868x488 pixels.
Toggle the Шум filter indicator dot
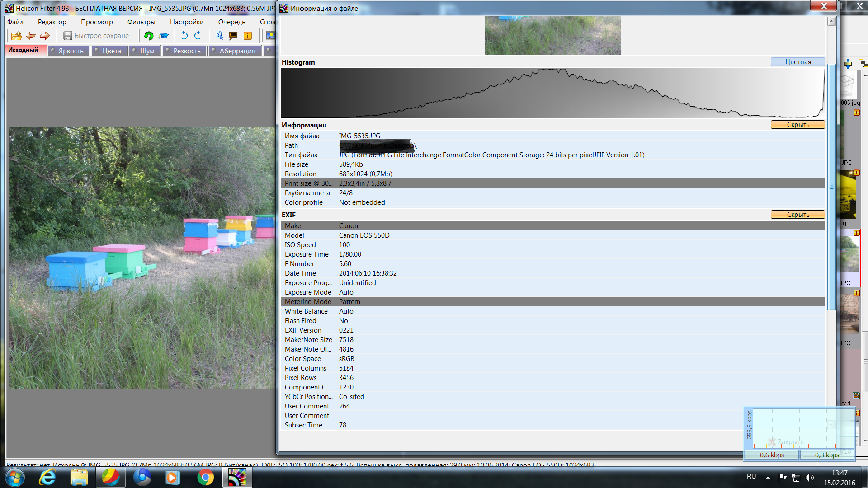[x=134, y=50]
